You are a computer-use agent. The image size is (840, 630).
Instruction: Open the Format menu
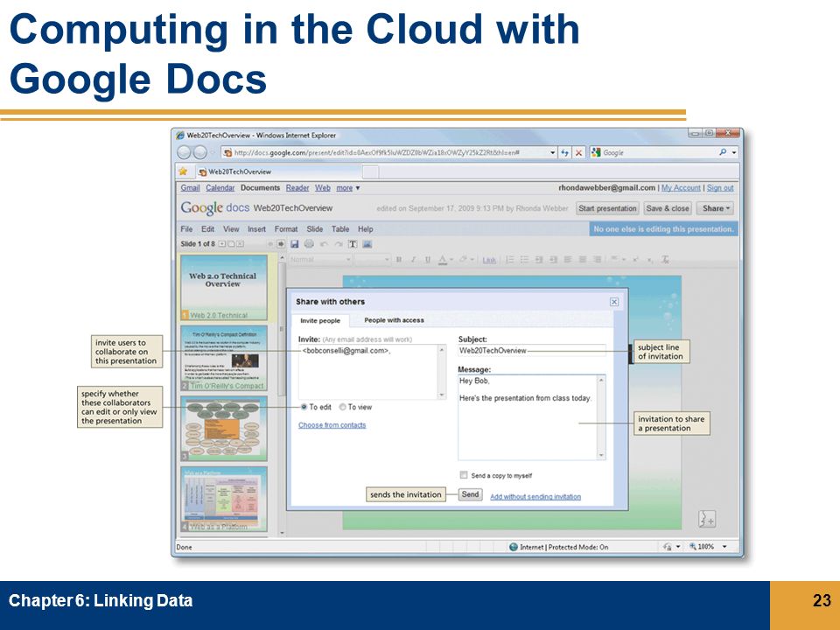tap(286, 228)
